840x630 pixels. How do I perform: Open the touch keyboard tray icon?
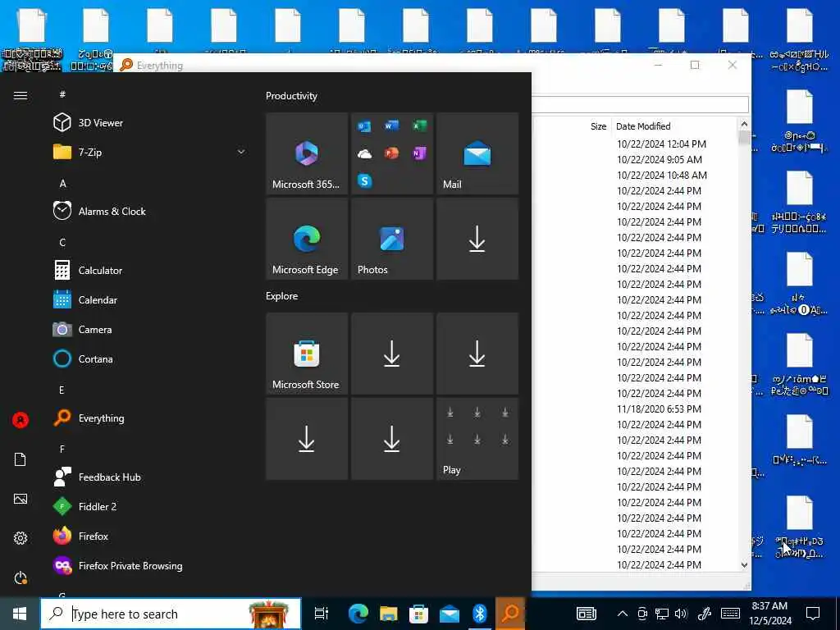(x=730, y=614)
